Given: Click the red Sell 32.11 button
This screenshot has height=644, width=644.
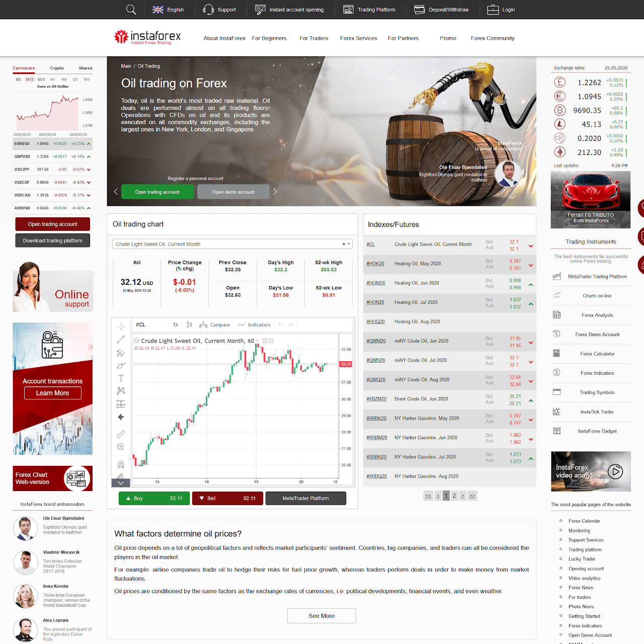Looking at the screenshot, I should [x=228, y=498].
